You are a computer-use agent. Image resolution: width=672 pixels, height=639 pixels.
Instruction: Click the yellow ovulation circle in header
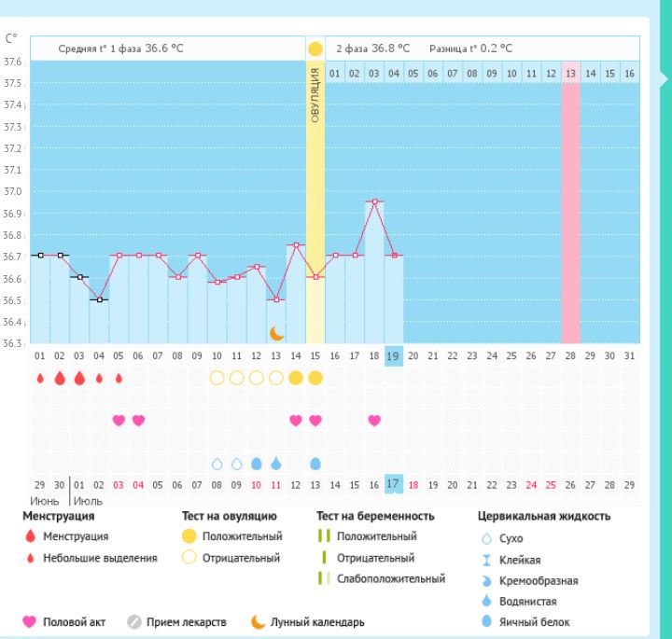[x=315, y=49]
